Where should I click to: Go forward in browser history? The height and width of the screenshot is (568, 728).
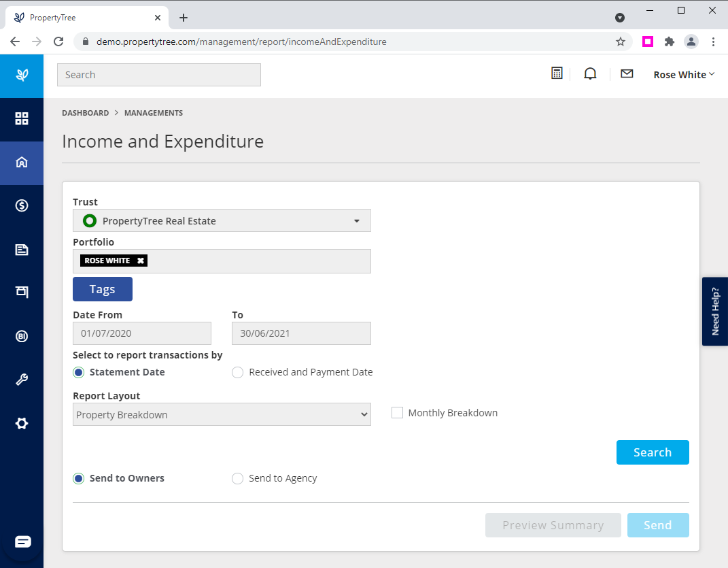coord(37,41)
